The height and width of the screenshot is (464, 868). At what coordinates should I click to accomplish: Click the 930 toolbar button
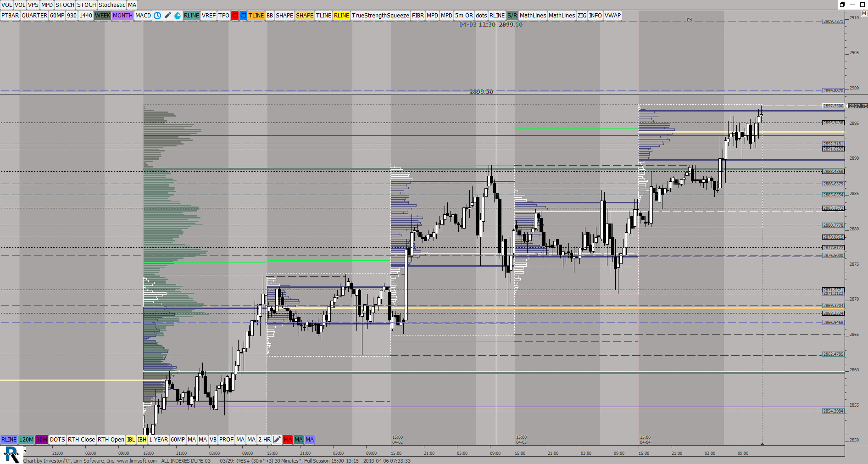pyautogui.click(x=72, y=16)
